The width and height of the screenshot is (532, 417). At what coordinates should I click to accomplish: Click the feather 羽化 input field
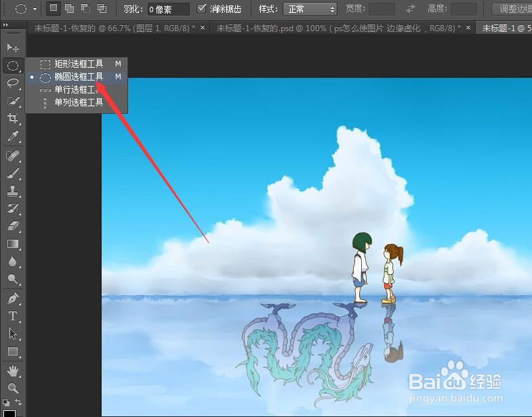point(169,9)
